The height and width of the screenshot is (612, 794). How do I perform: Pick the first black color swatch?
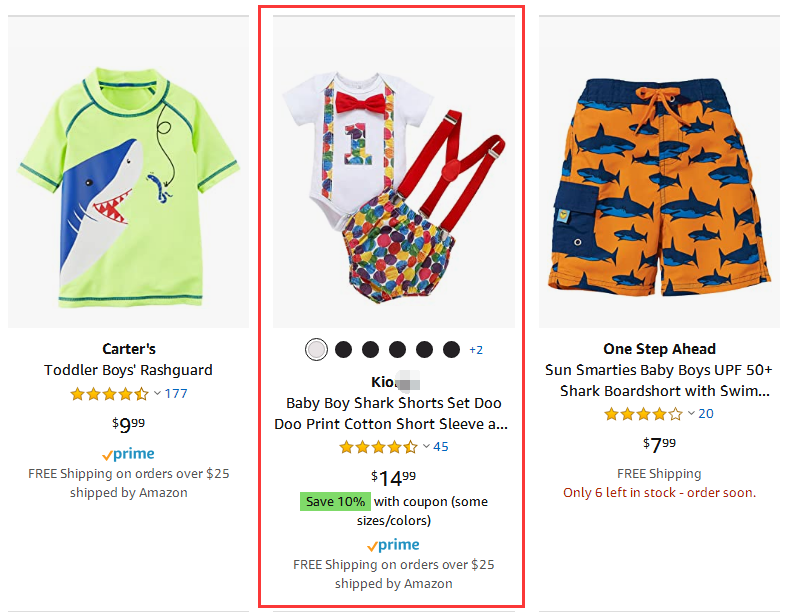[343, 349]
